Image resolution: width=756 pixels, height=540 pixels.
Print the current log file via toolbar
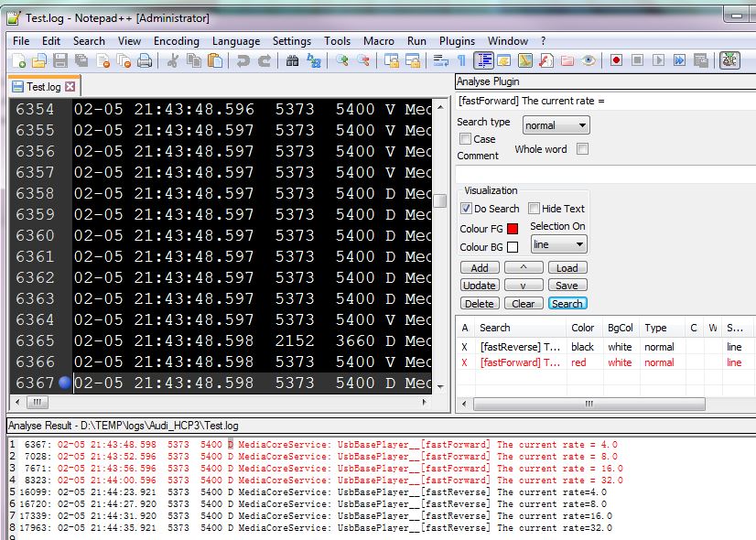tap(145, 59)
